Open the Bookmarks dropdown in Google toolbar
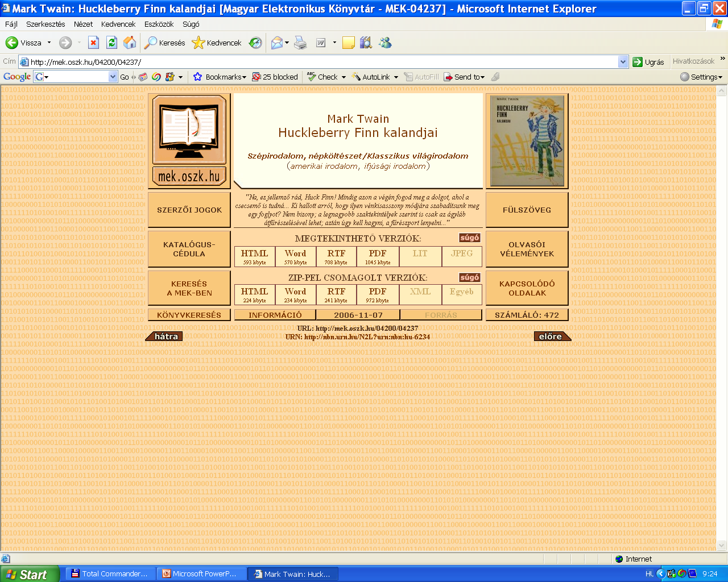Screen dimensions: 728x582 (220, 77)
